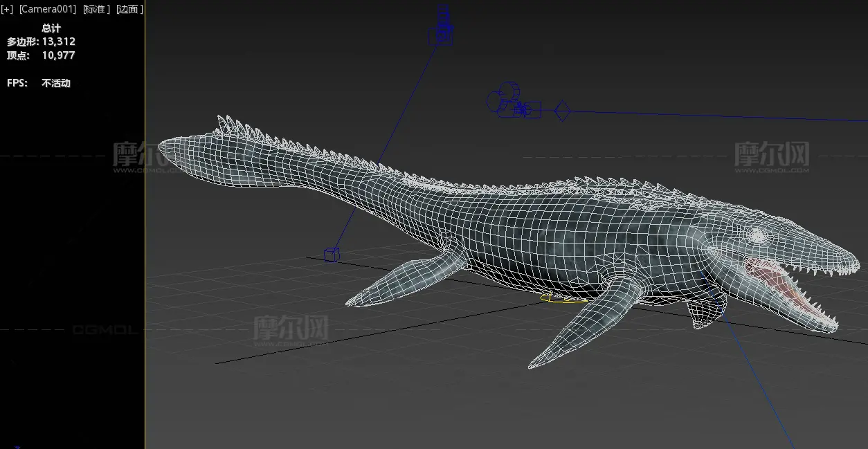The image size is (868, 449).
Task: Open the [+] viewport general menu
Action: 7,9
